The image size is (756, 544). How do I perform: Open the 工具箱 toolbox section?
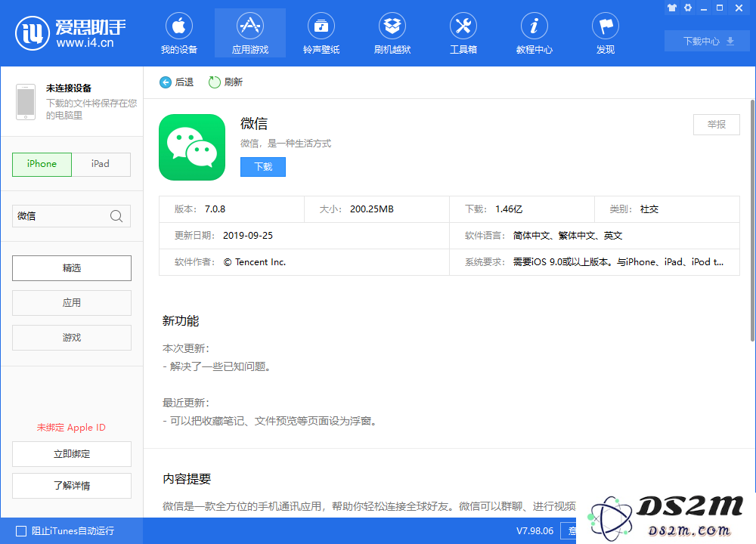pyautogui.click(x=463, y=33)
